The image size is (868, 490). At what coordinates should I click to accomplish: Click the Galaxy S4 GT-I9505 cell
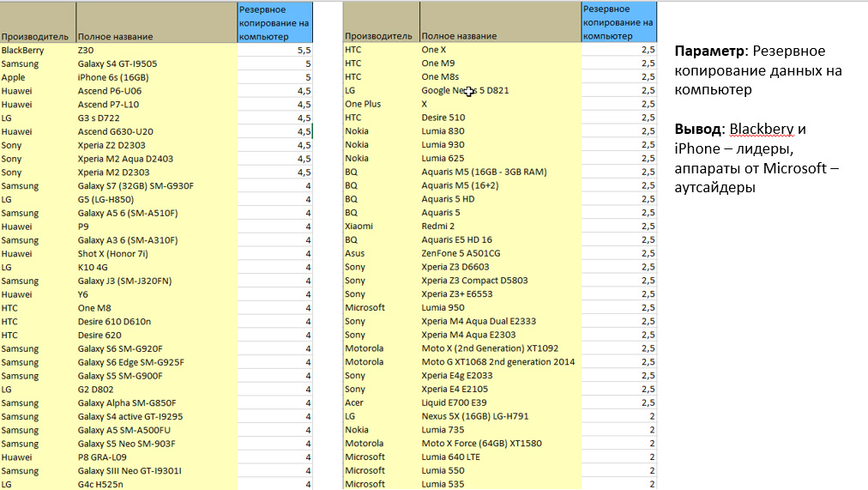(x=157, y=64)
